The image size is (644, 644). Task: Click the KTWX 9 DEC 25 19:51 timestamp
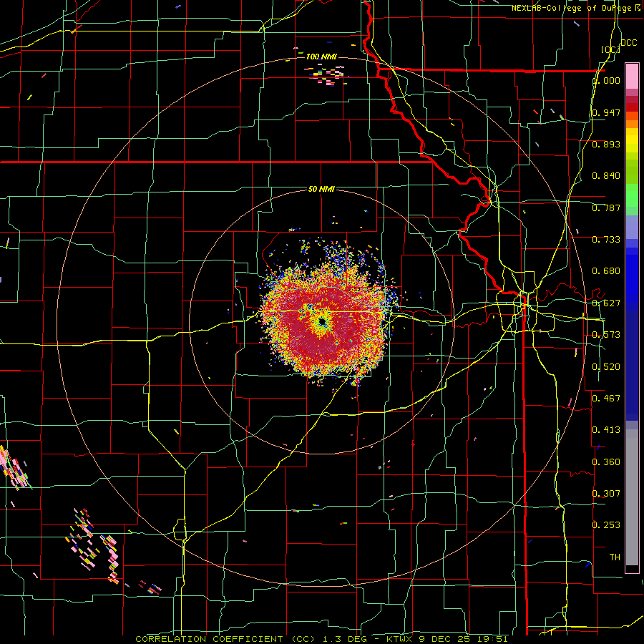pos(447,639)
